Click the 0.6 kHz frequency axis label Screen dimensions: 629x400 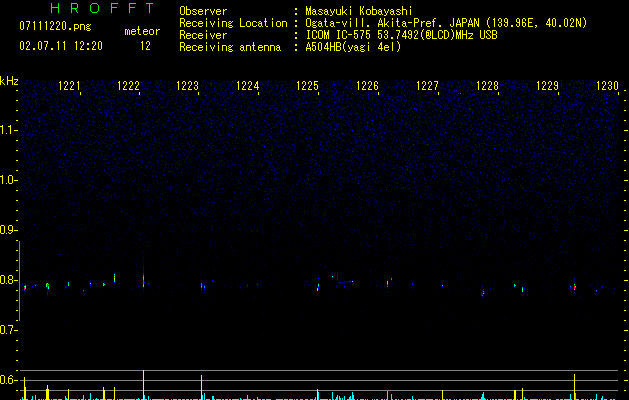point(8,380)
